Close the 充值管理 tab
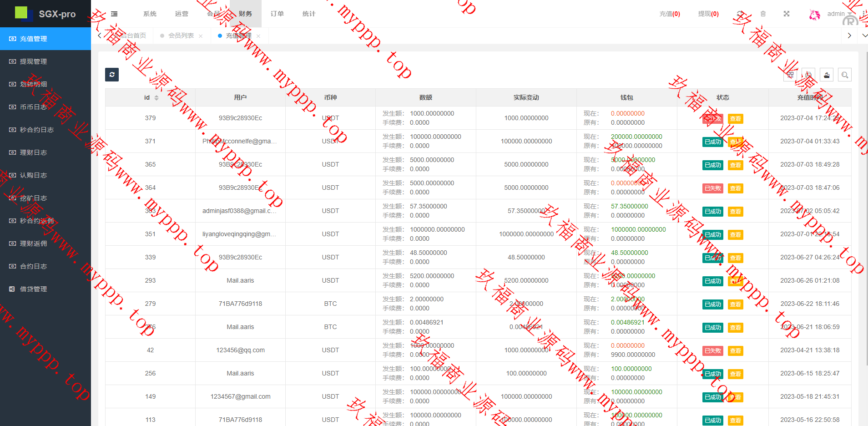Viewport: 868px width, 426px height. (258, 36)
